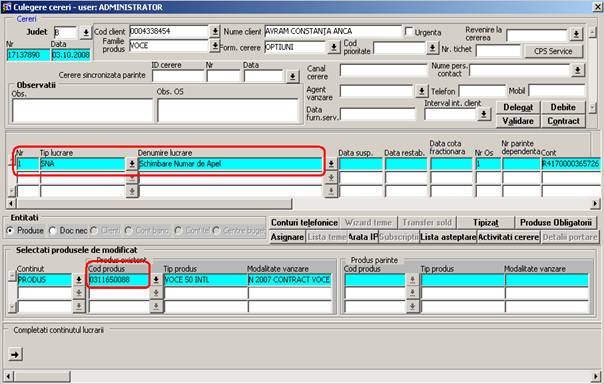Viewport: 604px width, 384px height.
Task: Click into the Obs. OS text area
Action: pyautogui.click(x=228, y=111)
